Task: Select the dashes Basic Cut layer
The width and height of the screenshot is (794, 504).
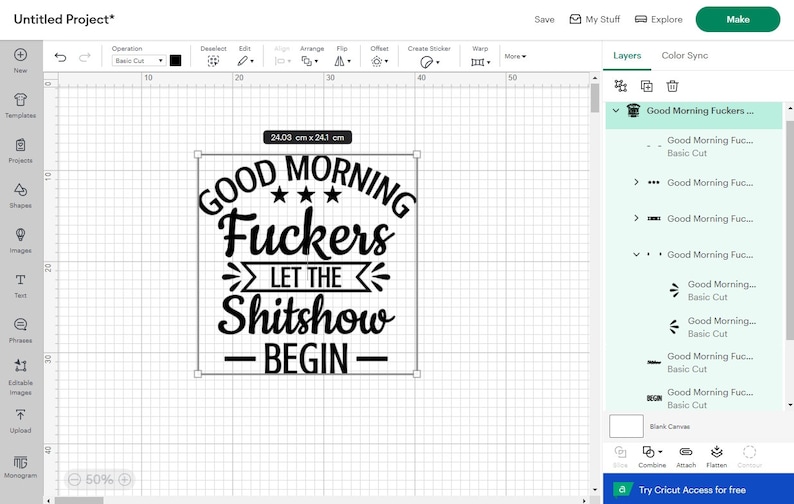Action: tap(694, 146)
